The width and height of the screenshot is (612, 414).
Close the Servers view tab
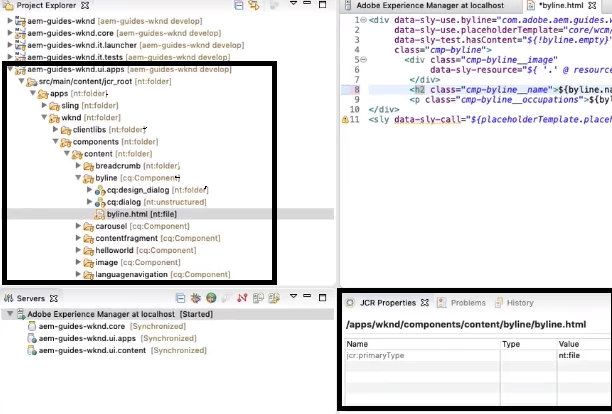[54, 299]
